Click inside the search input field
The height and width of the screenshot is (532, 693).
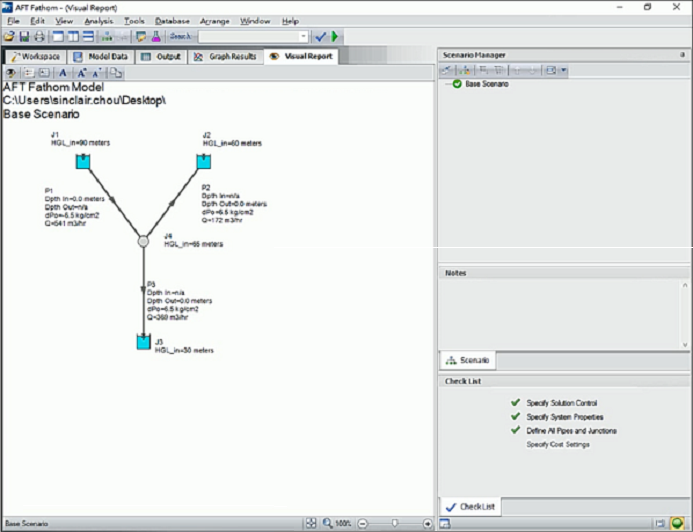coord(249,37)
